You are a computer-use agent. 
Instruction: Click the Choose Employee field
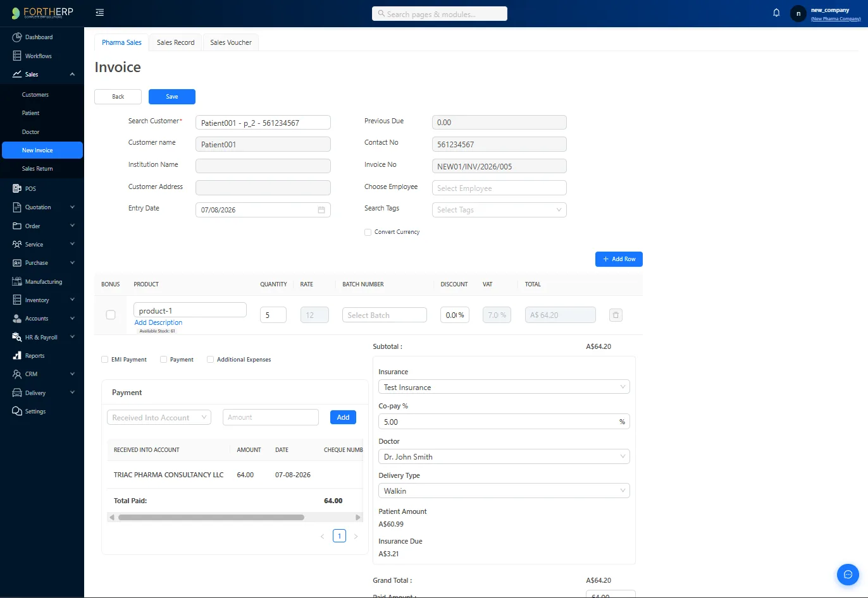(x=499, y=188)
